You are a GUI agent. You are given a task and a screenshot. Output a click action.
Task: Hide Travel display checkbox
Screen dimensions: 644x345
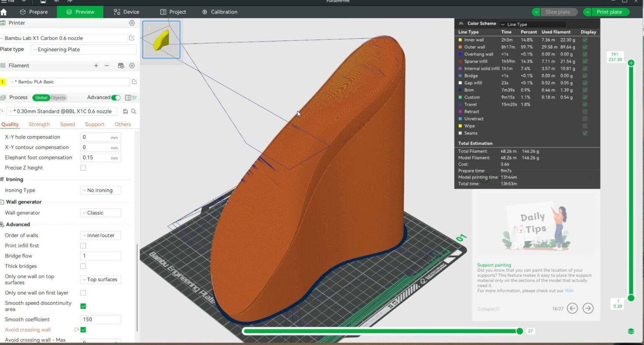coord(585,105)
